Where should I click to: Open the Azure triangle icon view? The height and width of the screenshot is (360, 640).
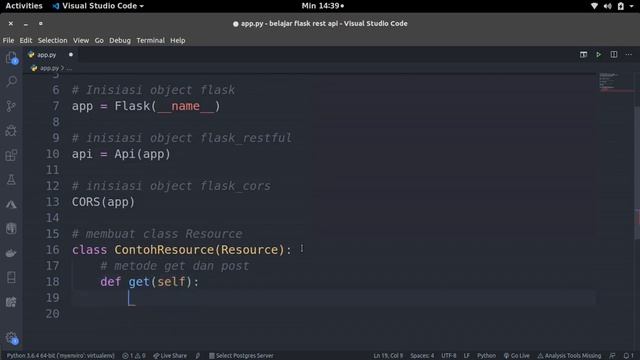click(11, 204)
